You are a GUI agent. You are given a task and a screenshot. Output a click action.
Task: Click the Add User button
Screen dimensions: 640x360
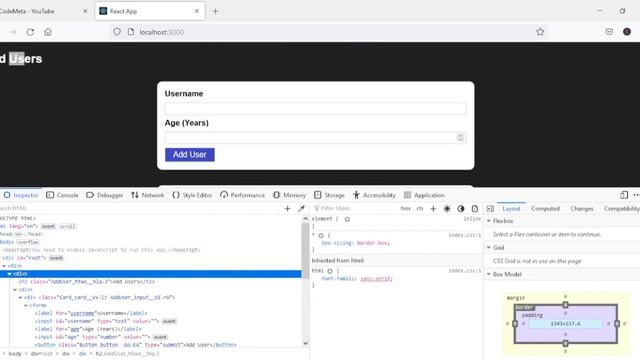coord(190,155)
